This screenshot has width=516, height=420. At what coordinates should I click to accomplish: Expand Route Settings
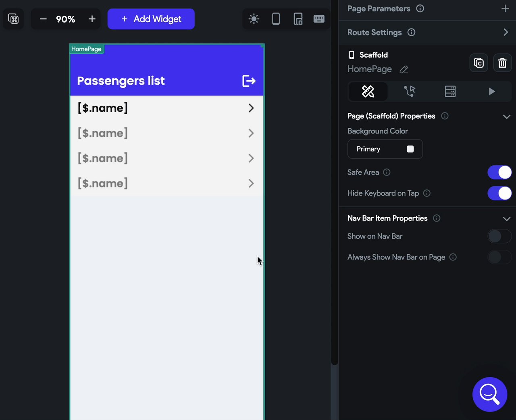click(506, 32)
